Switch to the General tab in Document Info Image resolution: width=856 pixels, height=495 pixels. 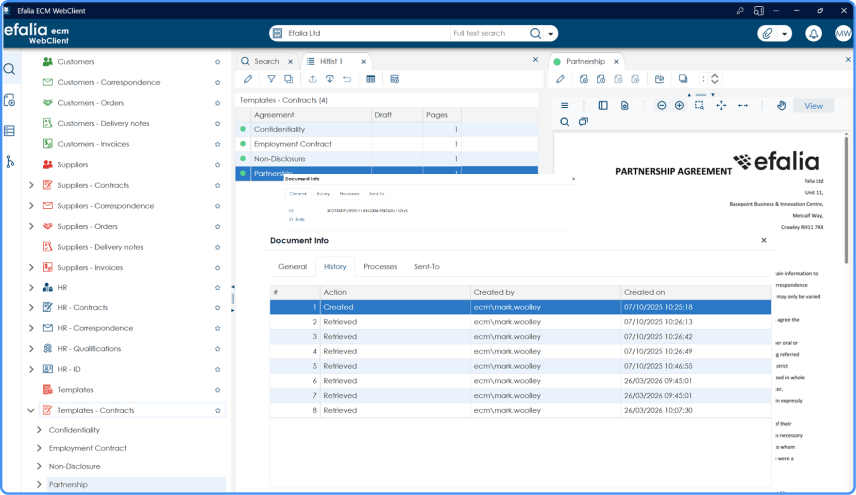point(293,266)
